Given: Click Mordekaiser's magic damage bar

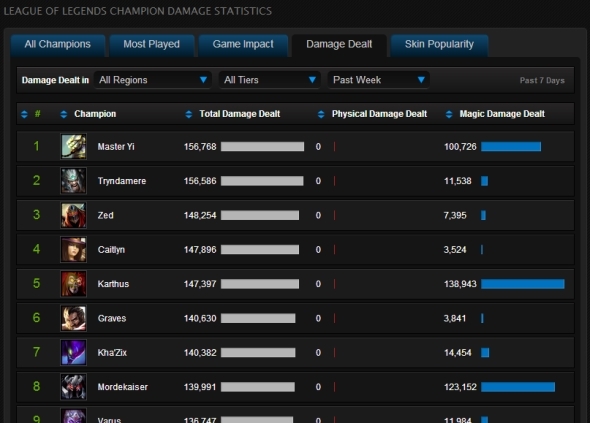Looking at the screenshot, I should pos(518,387).
